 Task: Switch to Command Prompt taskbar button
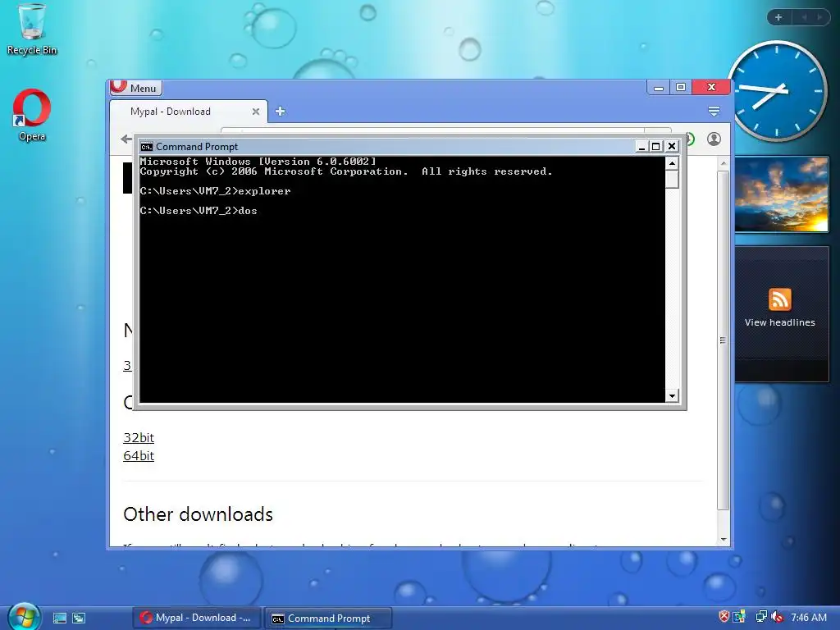click(x=328, y=619)
